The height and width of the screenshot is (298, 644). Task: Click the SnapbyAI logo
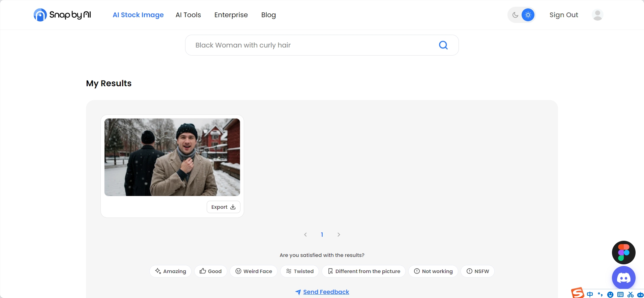[x=62, y=15]
